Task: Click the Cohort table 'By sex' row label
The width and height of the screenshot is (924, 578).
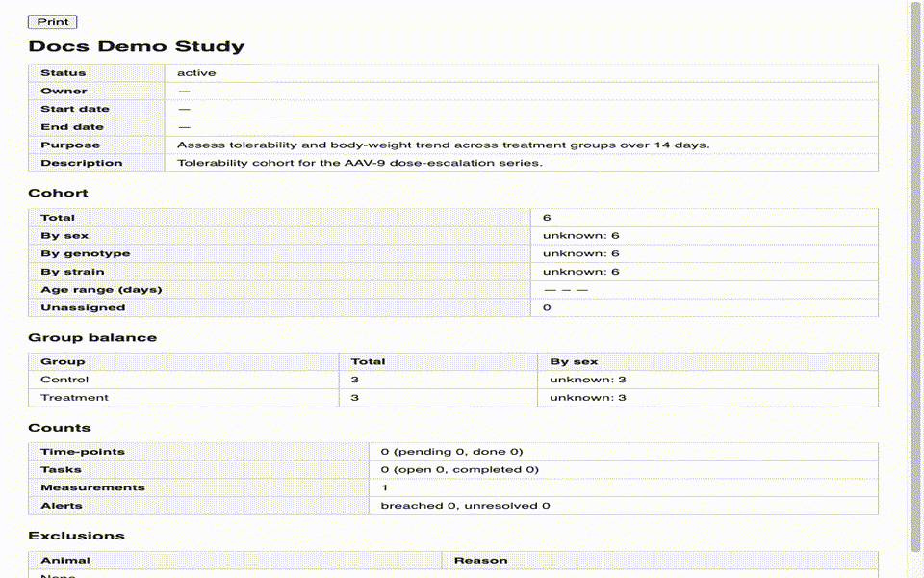Action: point(64,236)
